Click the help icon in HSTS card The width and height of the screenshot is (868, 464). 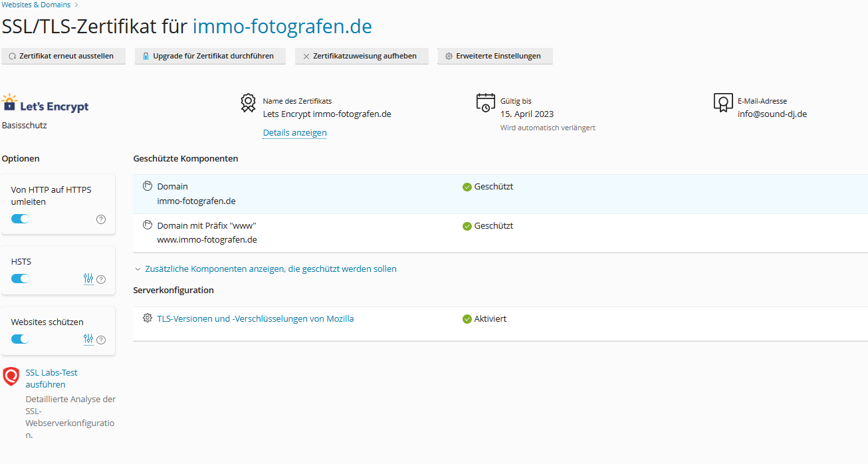click(101, 280)
